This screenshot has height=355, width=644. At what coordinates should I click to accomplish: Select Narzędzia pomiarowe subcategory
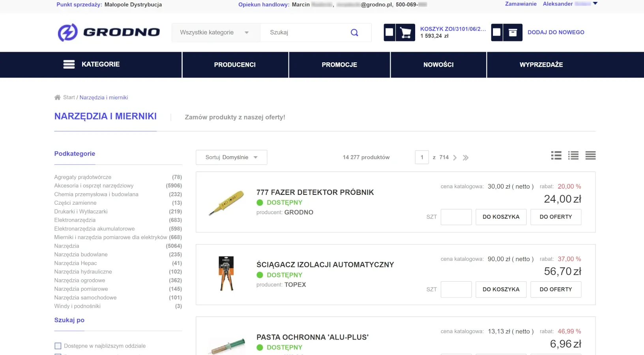[x=81, y=289]
